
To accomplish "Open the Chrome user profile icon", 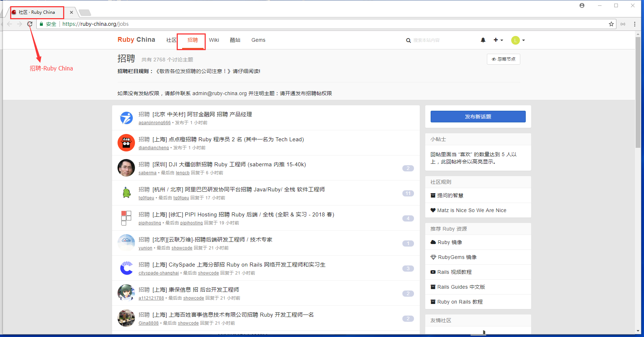I will coord(582,5).
